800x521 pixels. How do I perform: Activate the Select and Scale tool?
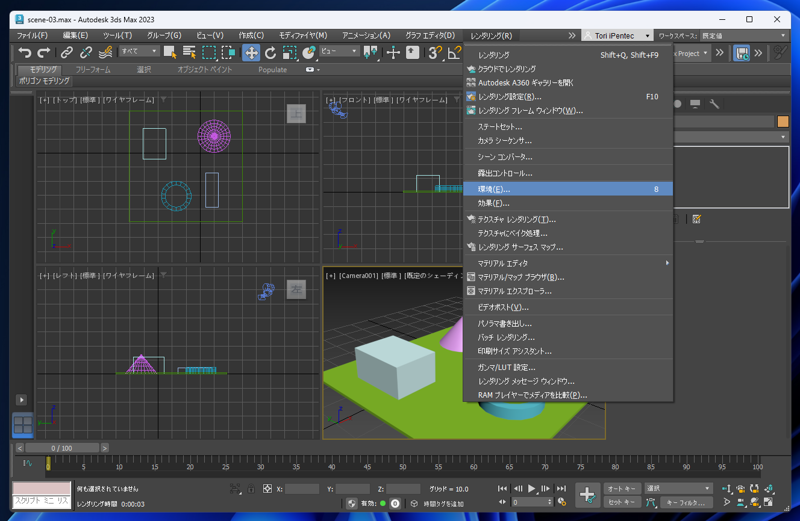290,53
